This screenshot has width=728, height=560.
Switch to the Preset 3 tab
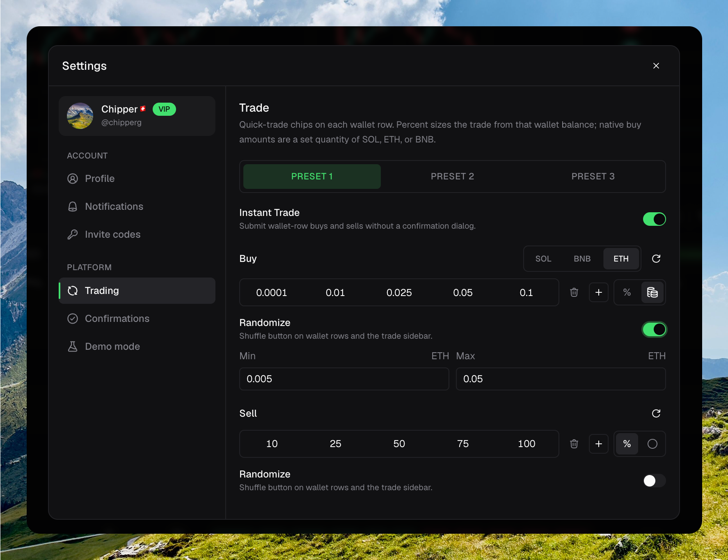[593, 177]
